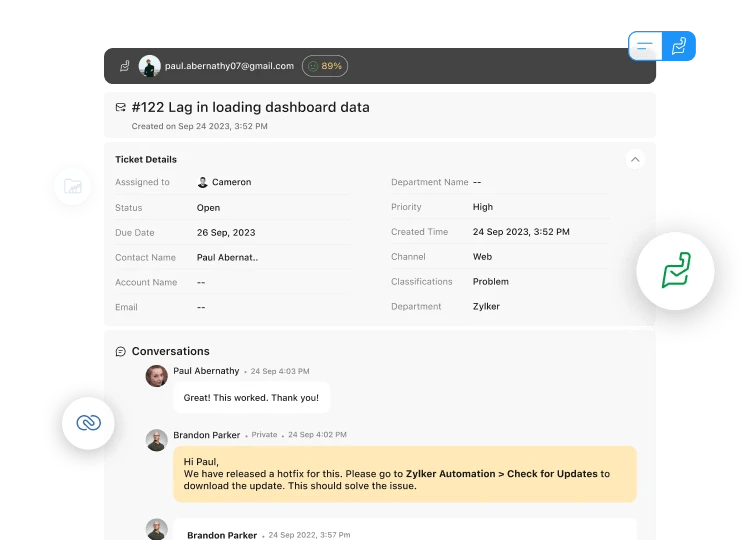Click the yellow private note from Brandon
Image resolution: width=750 pixels, height=540 pixels.
(x=404, y=473)
